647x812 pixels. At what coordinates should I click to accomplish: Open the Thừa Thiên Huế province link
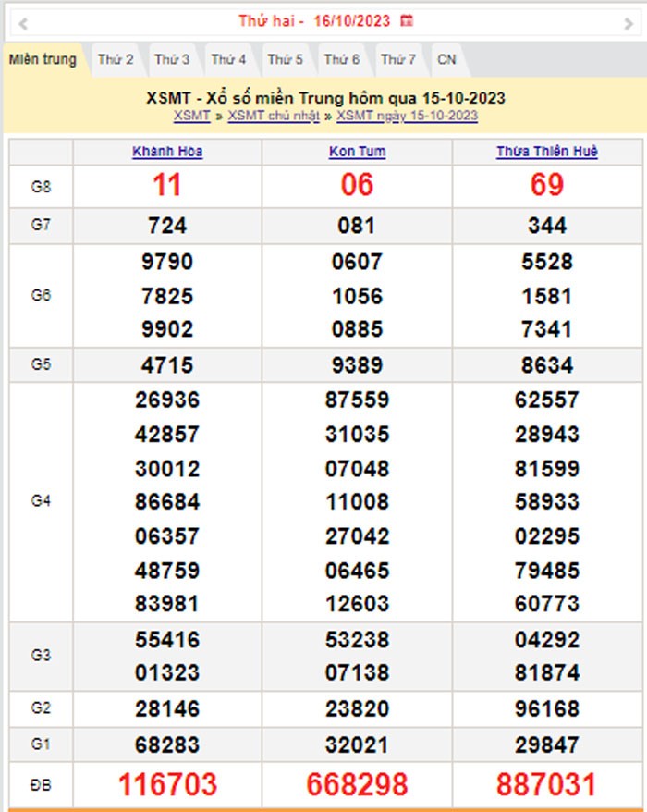tap(546, 152)
